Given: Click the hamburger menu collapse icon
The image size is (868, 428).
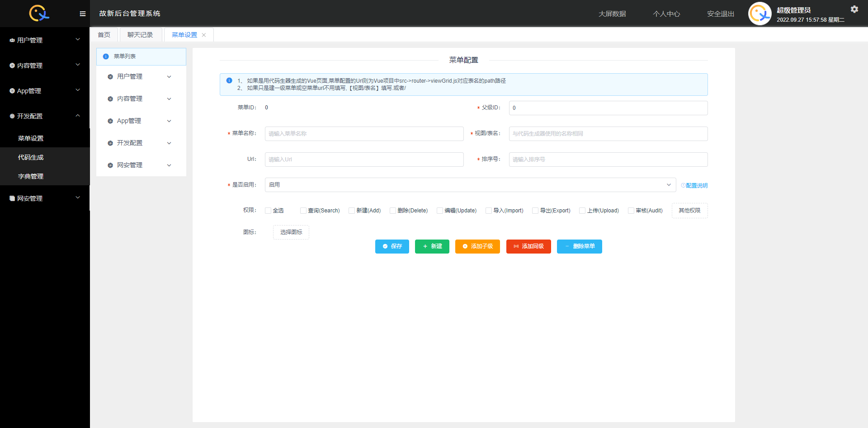Looking at the screenshot, I should (x=82, y=14).
